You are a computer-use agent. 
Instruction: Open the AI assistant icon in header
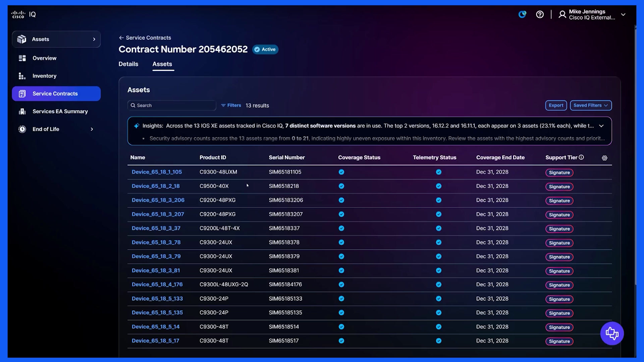click(522, 14)
